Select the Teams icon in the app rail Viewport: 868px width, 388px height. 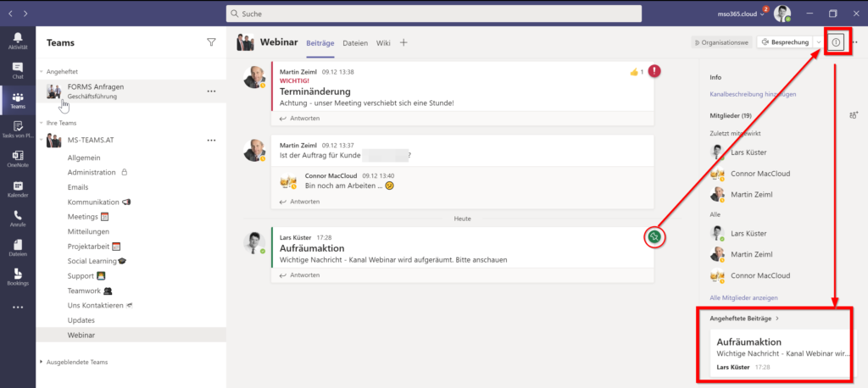click(18, 100)
